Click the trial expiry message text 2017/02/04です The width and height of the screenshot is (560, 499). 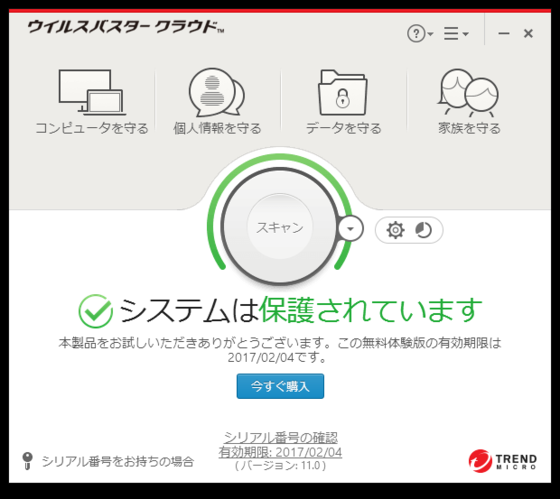[x=277, y=358]
